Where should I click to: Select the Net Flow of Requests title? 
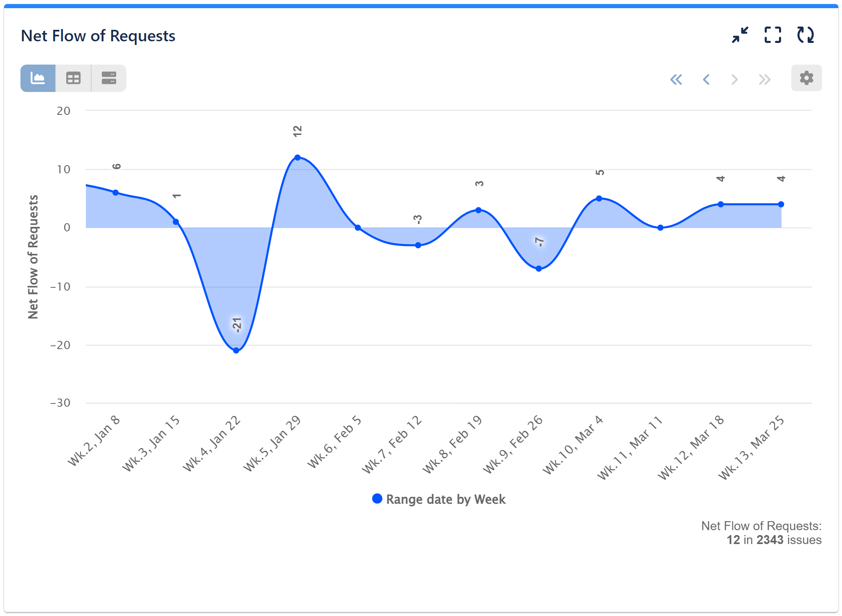click(98, 36)
